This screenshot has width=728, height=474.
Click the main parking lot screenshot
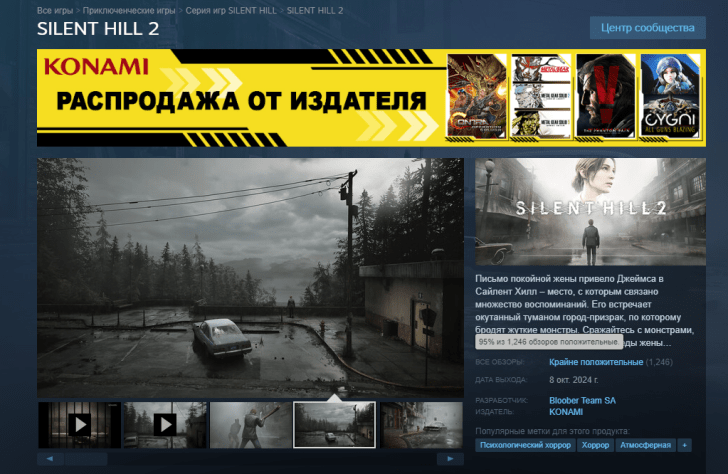tap(250, 278)
